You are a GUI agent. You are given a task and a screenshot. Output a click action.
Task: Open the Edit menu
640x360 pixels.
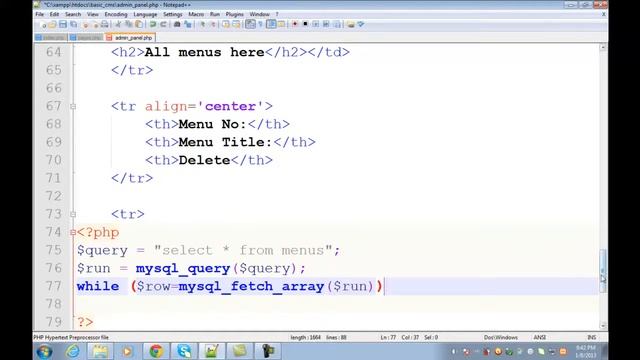[54, 14]
